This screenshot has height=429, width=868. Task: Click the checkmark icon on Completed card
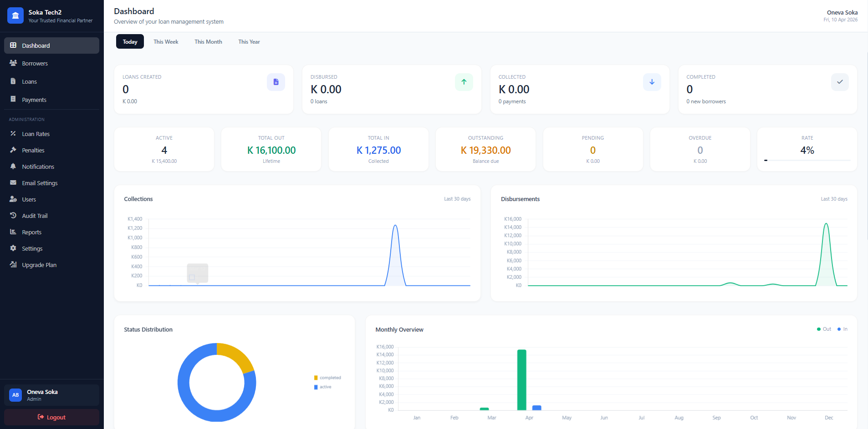(x=839, y=82)
